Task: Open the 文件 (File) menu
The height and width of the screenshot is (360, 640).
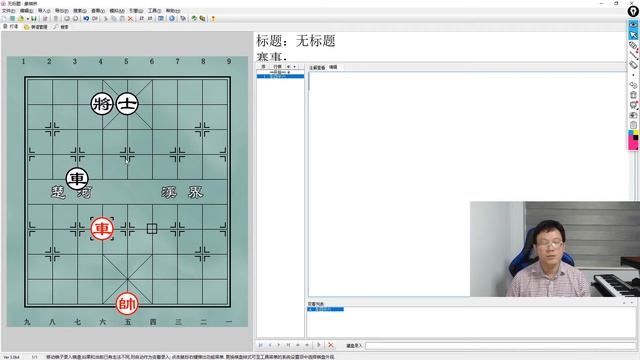Action: (8, 11)
